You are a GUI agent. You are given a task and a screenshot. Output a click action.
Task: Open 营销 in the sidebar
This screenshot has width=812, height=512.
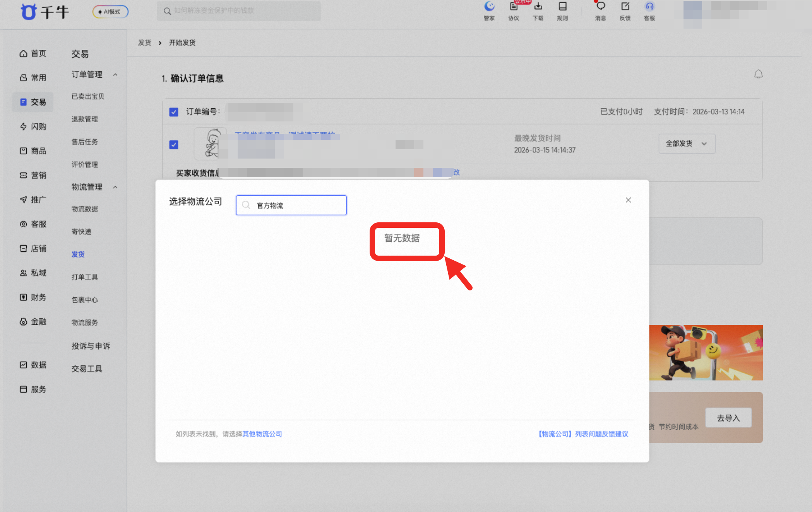click(x=33, y=175)
